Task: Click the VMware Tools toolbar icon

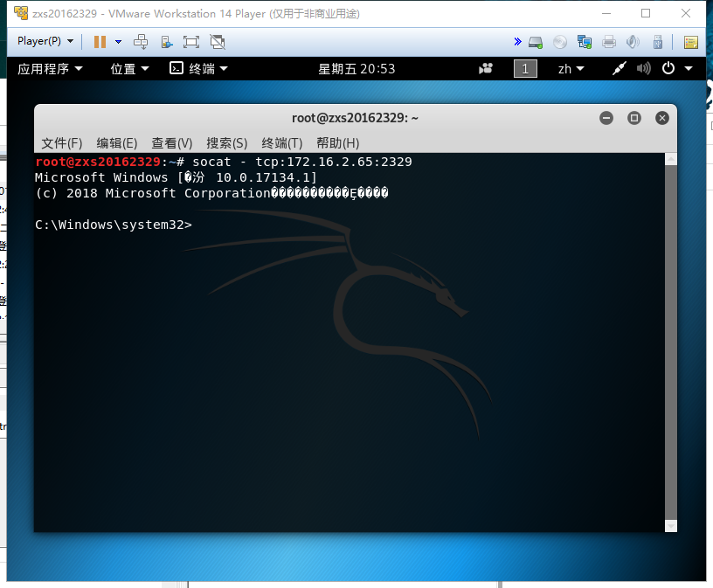Action: [x=167, y=42]
